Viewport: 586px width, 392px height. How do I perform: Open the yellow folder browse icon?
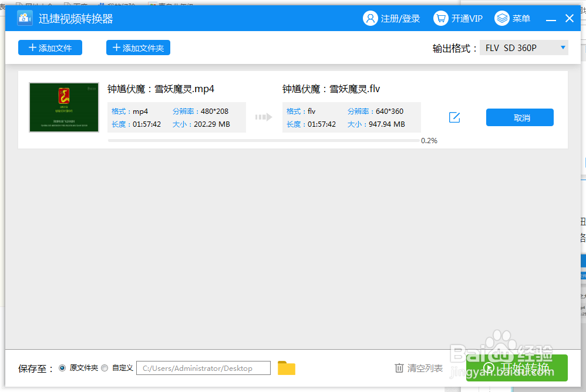click(x=286, y=367)
